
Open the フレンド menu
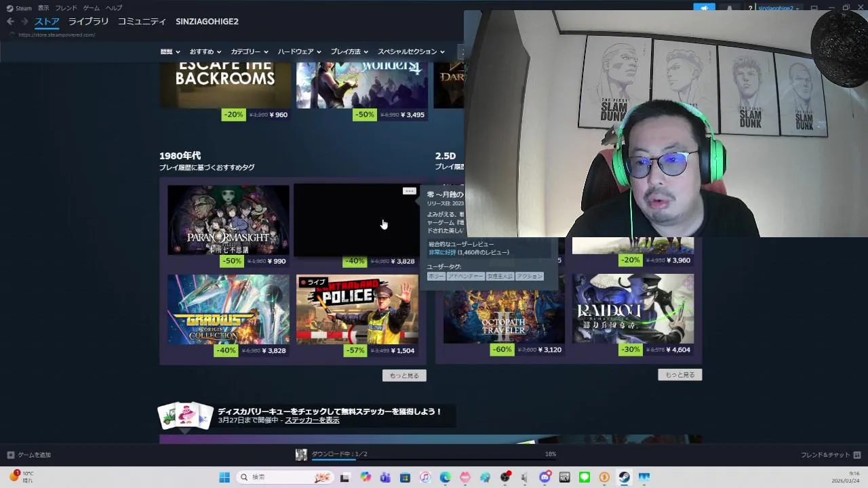coord(66,8)
